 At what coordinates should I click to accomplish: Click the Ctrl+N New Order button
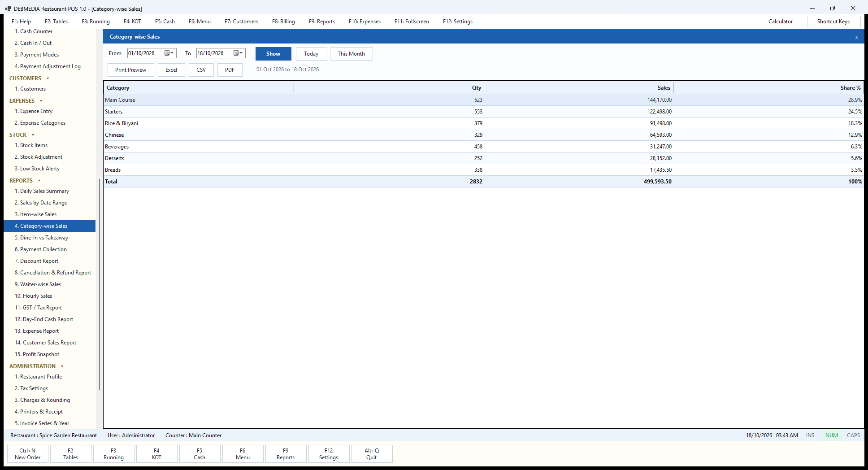pyautogui.click(x=27, y=454)
